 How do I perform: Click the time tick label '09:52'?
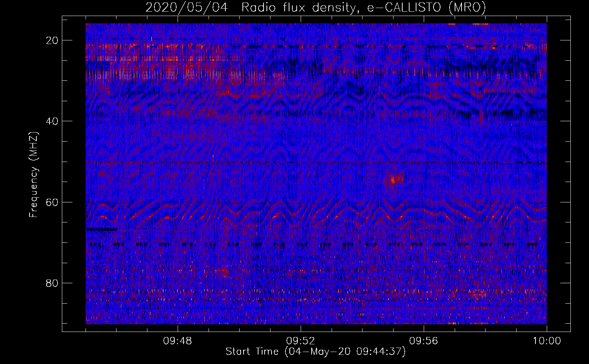[301, 341]
